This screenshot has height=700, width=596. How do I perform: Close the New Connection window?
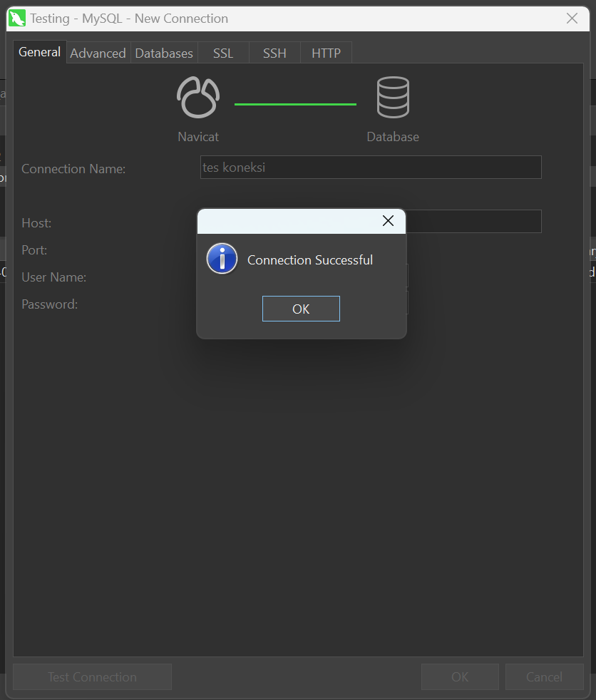click(x=572, y=19)
